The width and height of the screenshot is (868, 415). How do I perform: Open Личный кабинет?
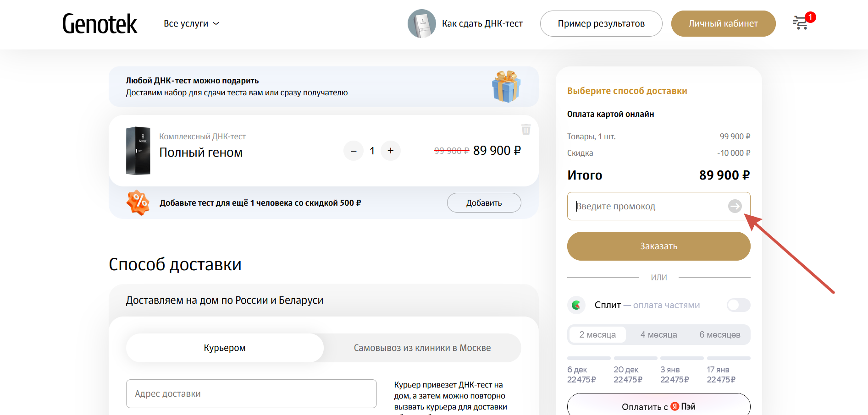point(723,23)
